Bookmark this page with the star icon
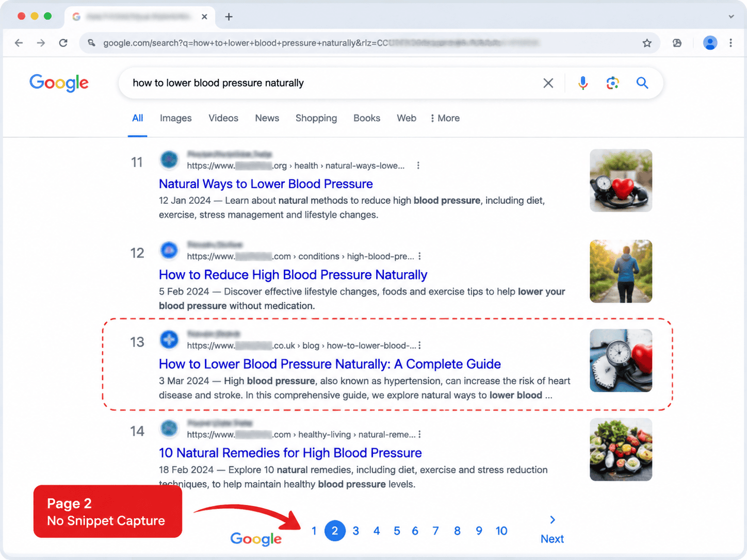 click(647, 43)
